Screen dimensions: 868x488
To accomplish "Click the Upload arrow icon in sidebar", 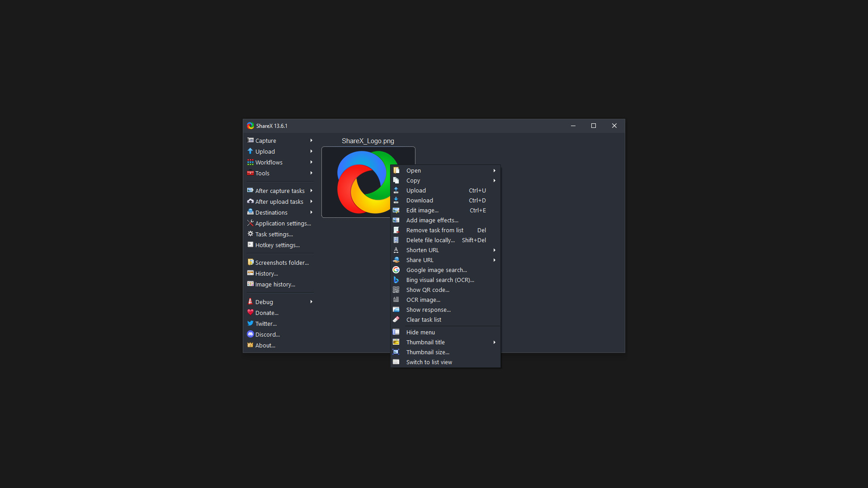I will click(x=250, y=151).
